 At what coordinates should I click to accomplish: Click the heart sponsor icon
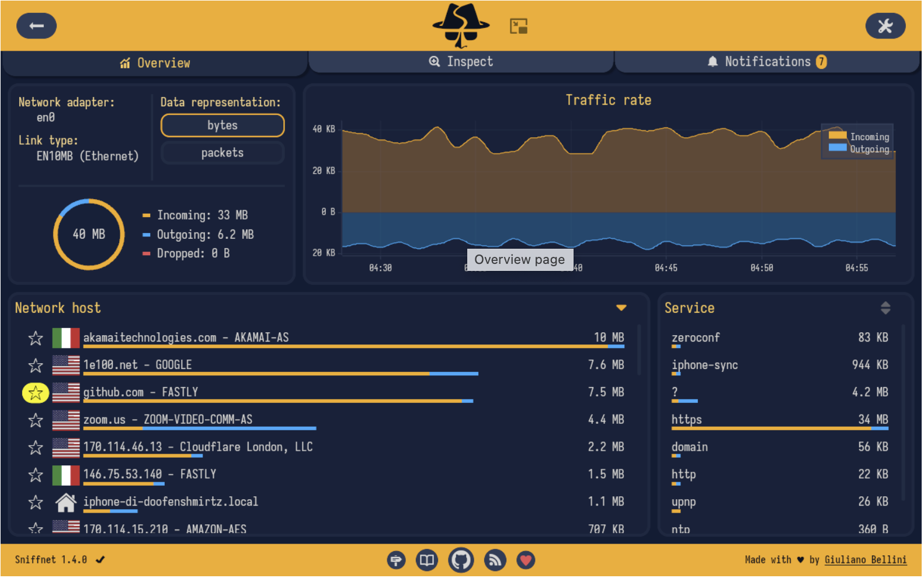526,560
